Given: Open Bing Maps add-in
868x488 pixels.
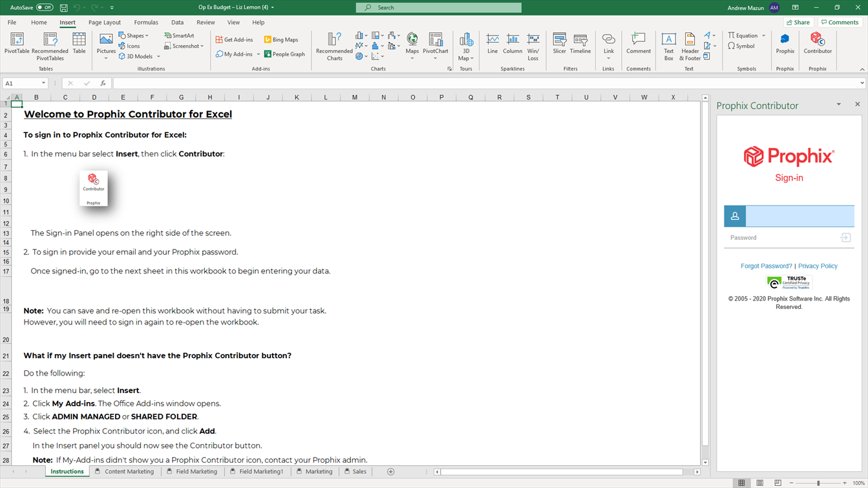Looking at the screenshot, I should click(x=281, y=39).
